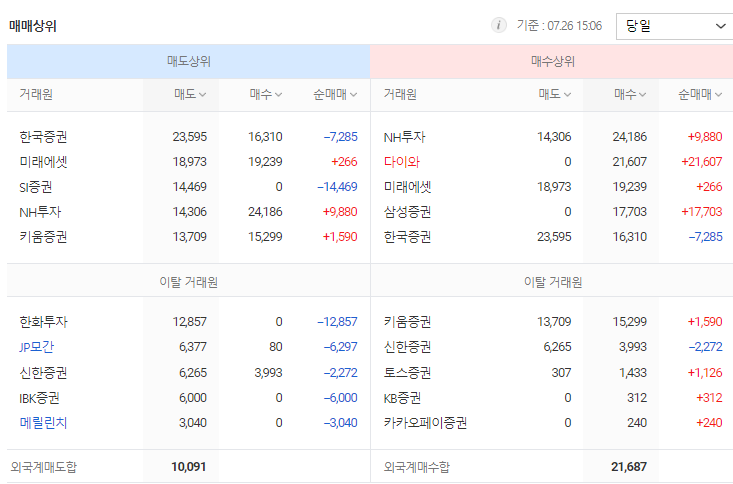The width and height of the screenshot is (733, 484).
Task: Click the +17,703 순매매 value
Action: point(702,212)
